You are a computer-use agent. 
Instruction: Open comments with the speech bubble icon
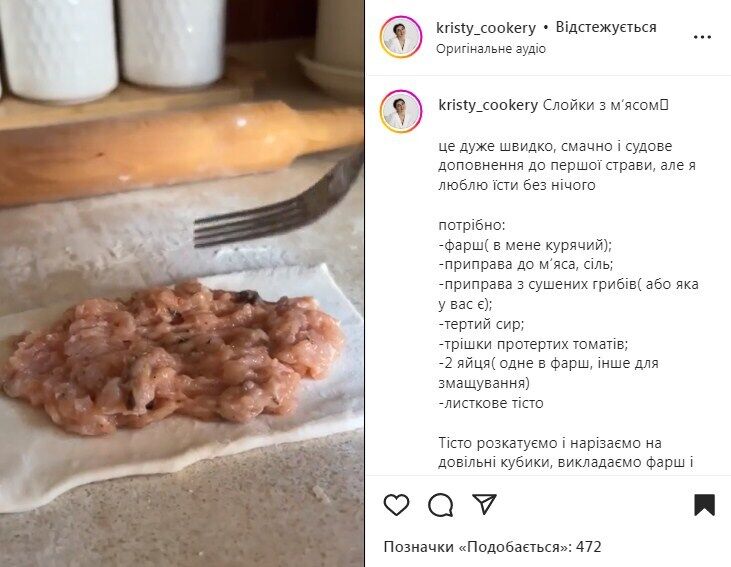coord(441,505)
